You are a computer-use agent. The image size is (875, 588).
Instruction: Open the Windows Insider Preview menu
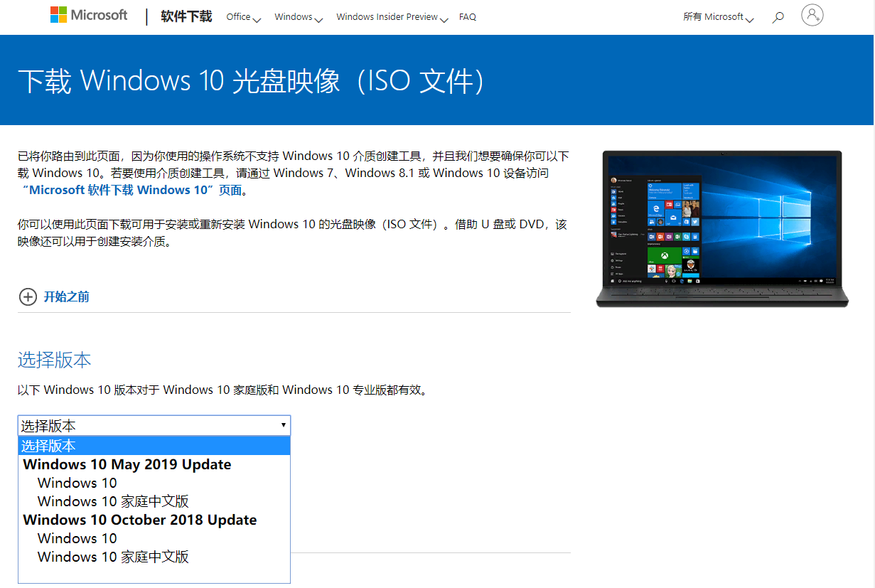tap(392, 17)
